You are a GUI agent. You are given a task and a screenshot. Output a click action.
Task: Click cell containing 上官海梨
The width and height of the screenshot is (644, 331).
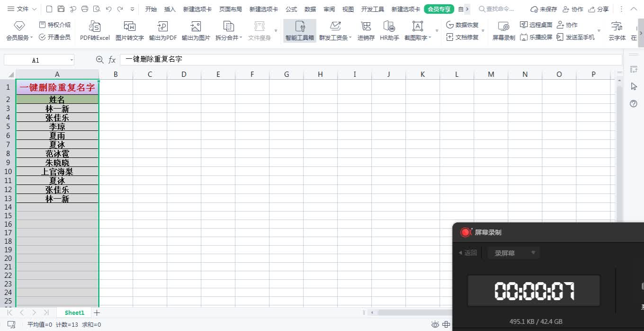point(57,172)
